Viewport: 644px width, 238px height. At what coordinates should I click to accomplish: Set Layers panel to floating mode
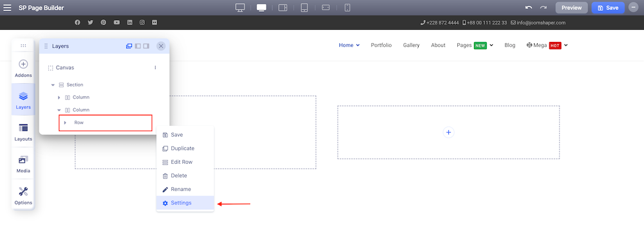129,46
